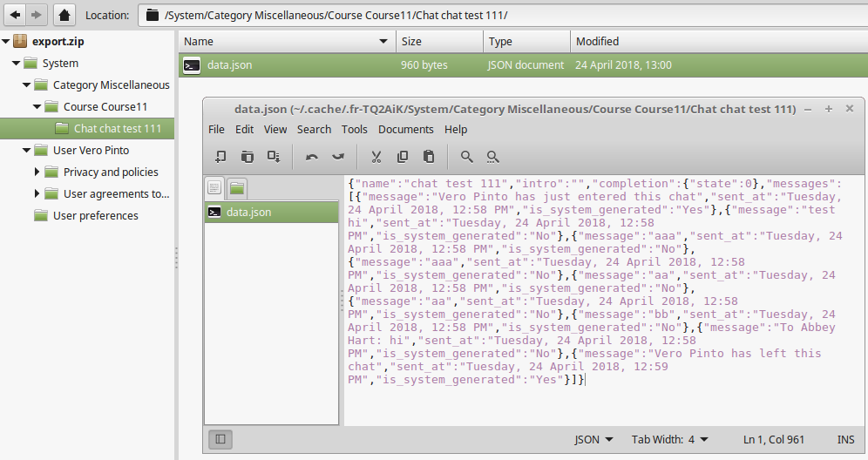Redo the last undone edit

click(337, 157)
